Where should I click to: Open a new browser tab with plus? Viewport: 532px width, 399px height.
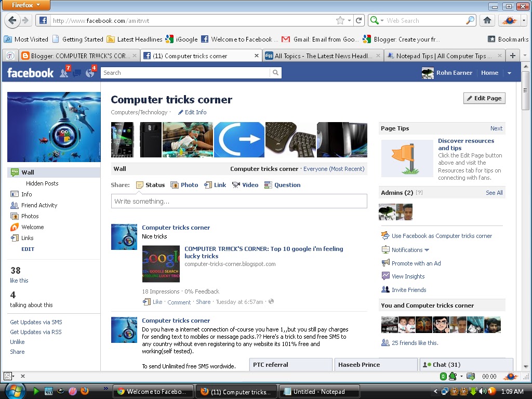pyautogui.click(x=513, y=55)
